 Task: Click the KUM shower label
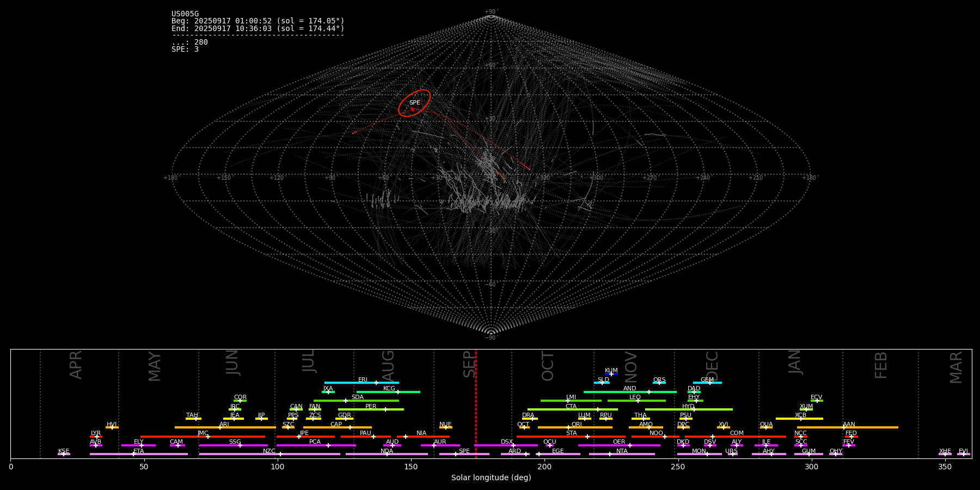[611, 370]
